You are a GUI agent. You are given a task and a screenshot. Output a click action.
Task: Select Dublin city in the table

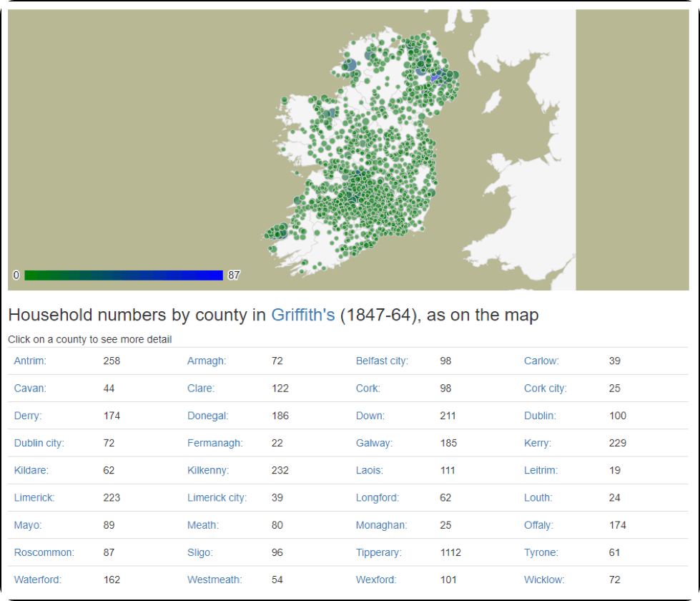tap(39, 444)
